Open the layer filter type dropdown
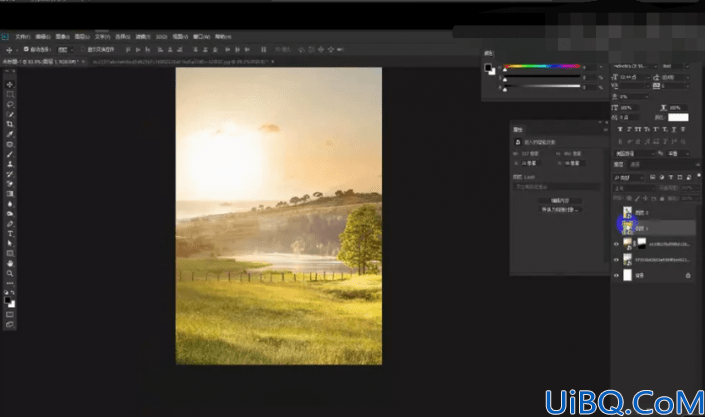 tap(629, 178)
